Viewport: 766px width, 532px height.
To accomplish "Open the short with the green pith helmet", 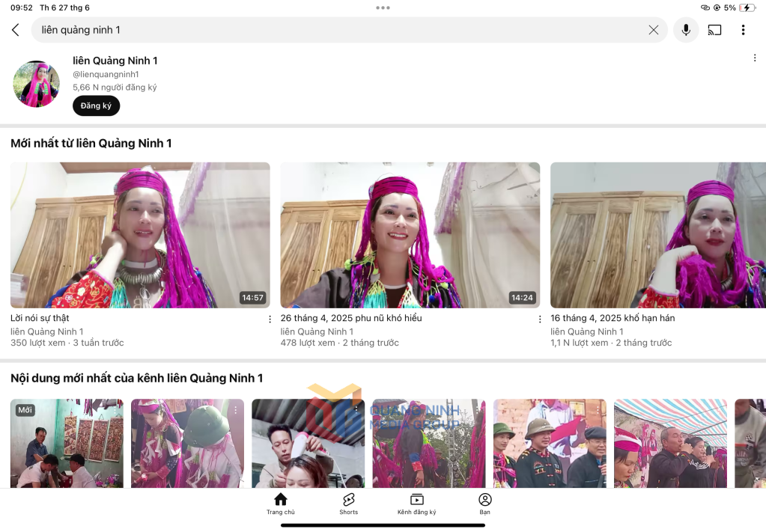I will [188, 443].
